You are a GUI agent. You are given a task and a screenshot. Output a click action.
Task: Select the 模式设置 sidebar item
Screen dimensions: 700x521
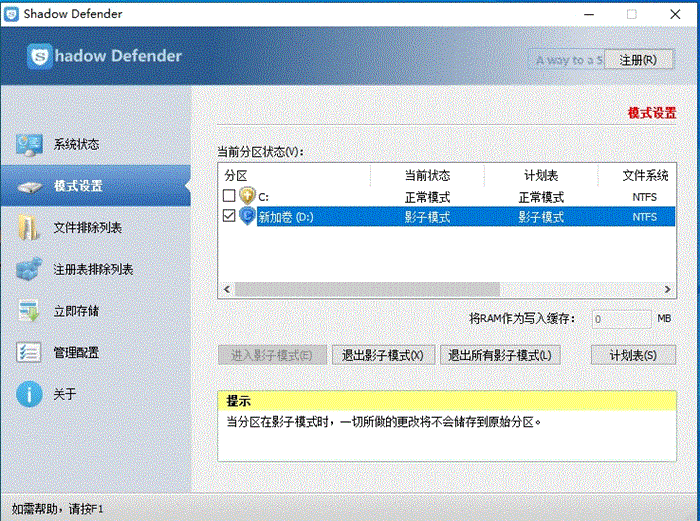96,186
